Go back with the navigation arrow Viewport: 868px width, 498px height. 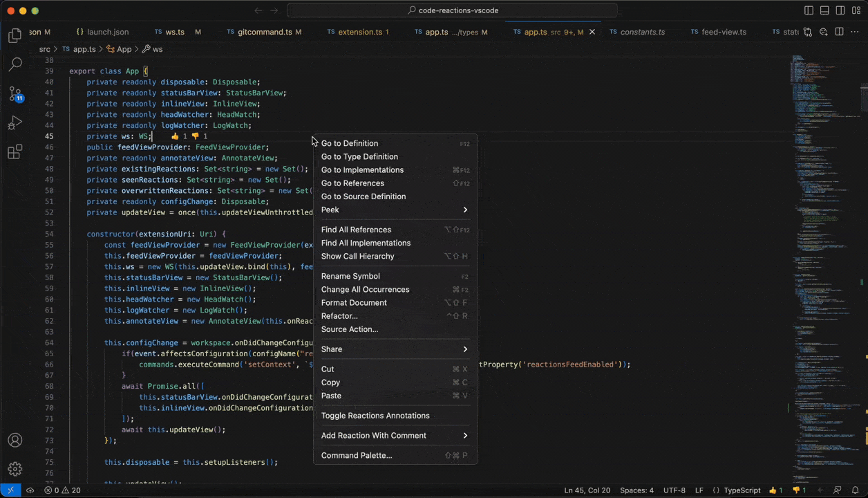coord(258,10)
